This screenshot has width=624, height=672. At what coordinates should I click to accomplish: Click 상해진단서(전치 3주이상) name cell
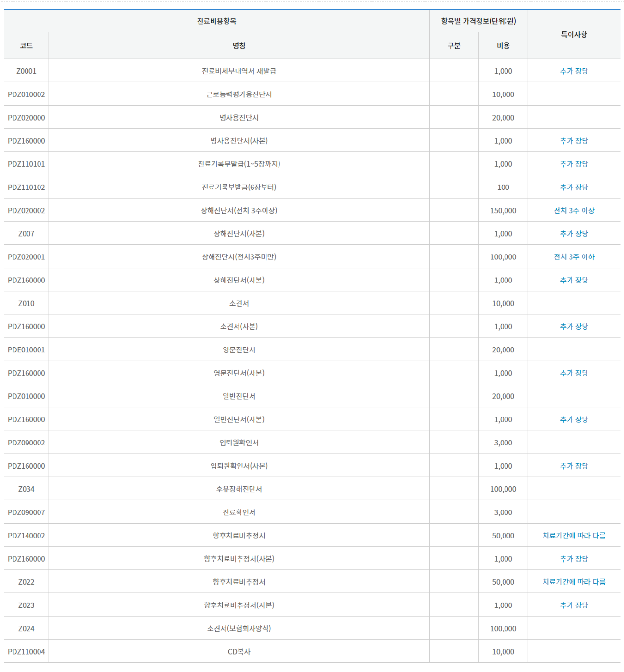point(239,210)
